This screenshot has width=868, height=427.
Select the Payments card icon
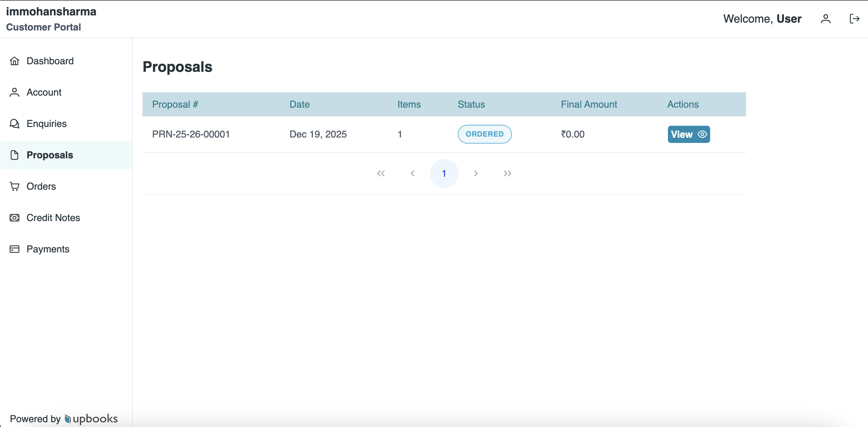[14, 249]
